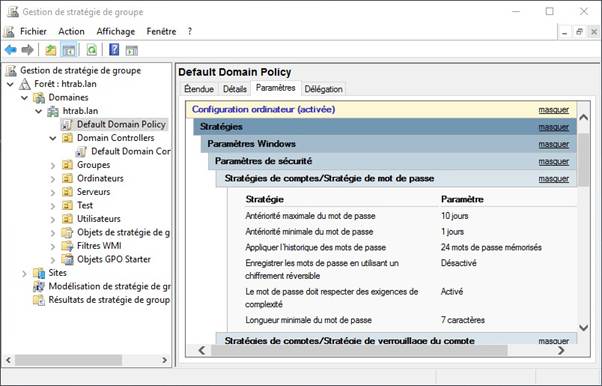Click the Objets de stratégie de groupe icon

pyautogui.click(x=67, y=232)
